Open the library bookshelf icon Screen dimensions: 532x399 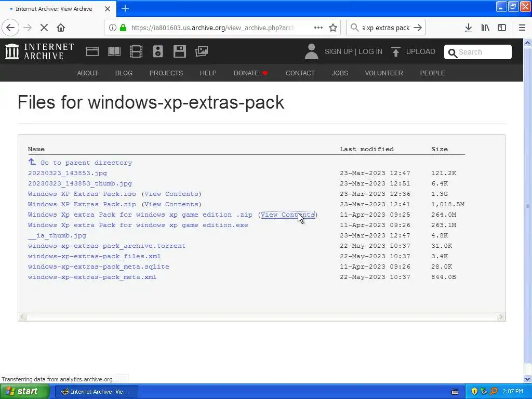click(x=485, y=28)
